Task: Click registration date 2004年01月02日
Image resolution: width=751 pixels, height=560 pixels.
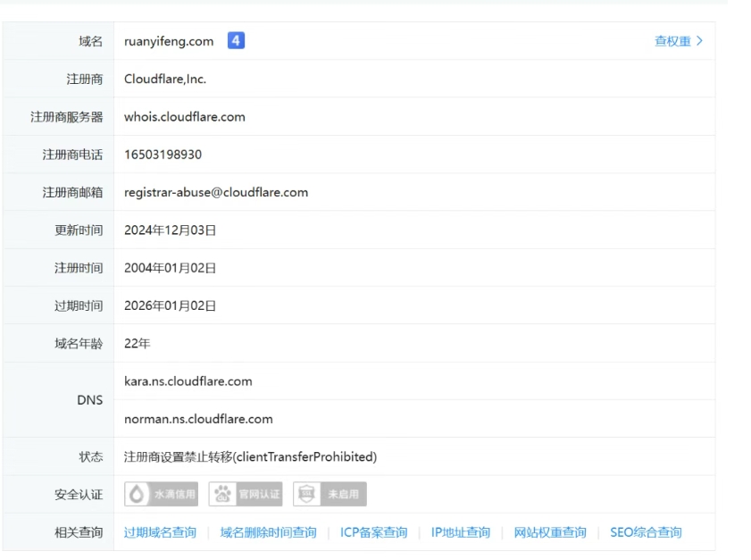Action: [170, 268]
